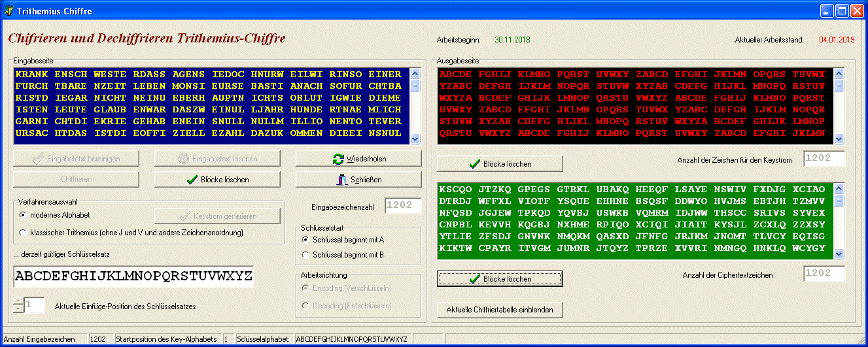Click up arrow of Einfüge-Position stepper
The image size is (868, 347).
[x=18, y=301]
